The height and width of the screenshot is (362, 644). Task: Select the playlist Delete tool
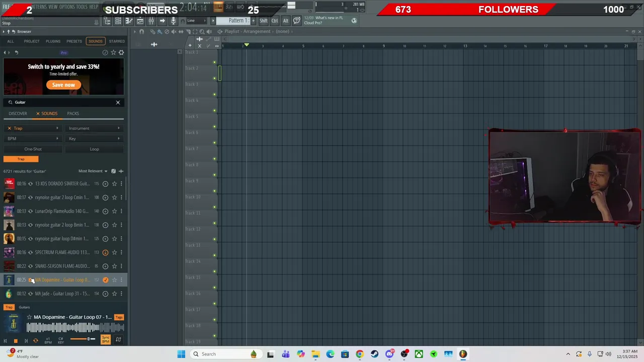[x=167, y=32]
